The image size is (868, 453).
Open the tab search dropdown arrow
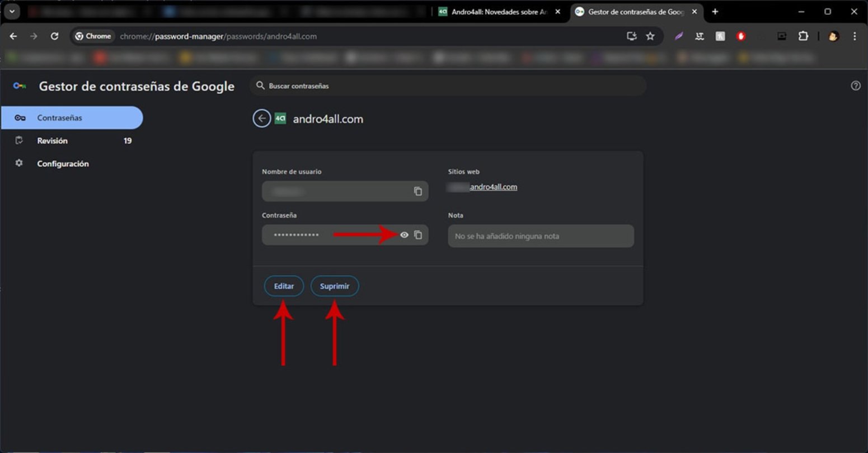click(12, 11)
